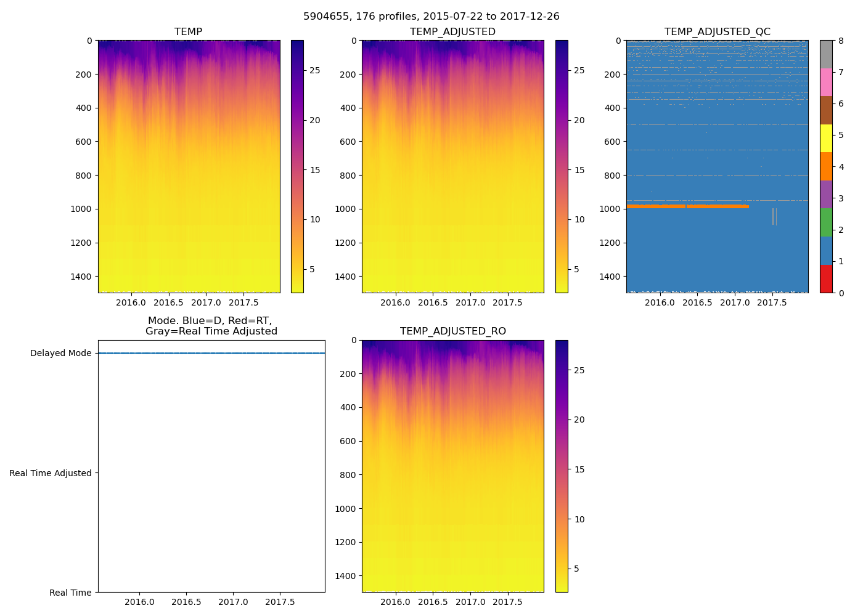The height and width of the screenshot is (616, 863).
Task: Click the TEMP_ADJUSTED_RO temperature colorbar
Action: (561, 466)
